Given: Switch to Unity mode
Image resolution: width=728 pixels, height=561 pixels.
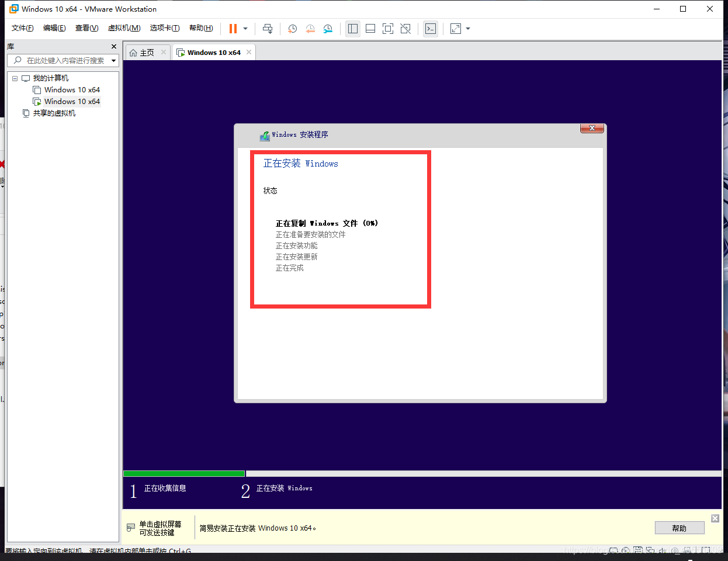Looking at the screenshot, I should click(x=405, y=29).
